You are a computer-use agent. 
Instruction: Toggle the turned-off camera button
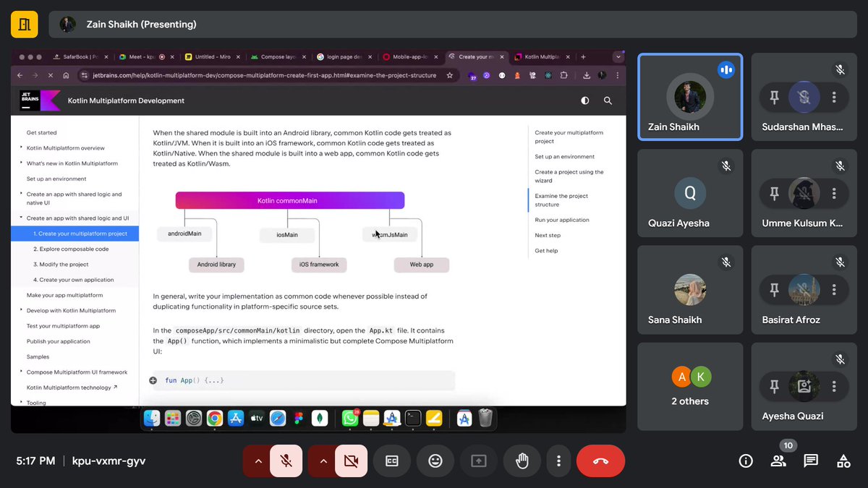[352, 461]
